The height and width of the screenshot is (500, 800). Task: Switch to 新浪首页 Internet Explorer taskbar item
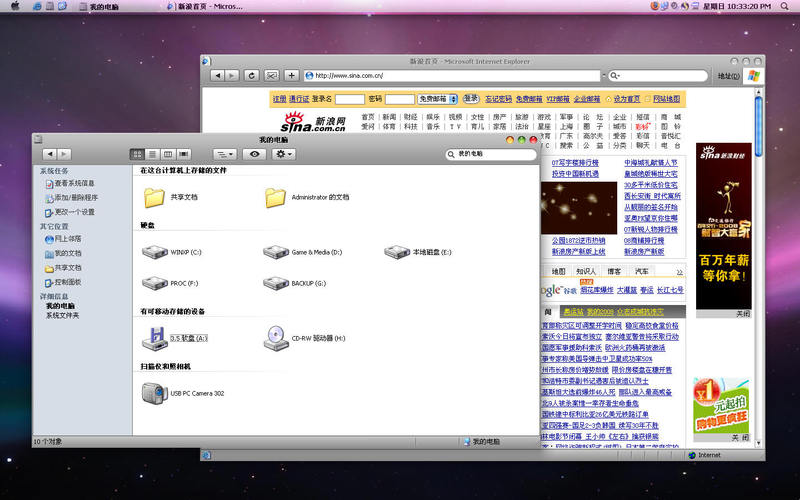204,7
